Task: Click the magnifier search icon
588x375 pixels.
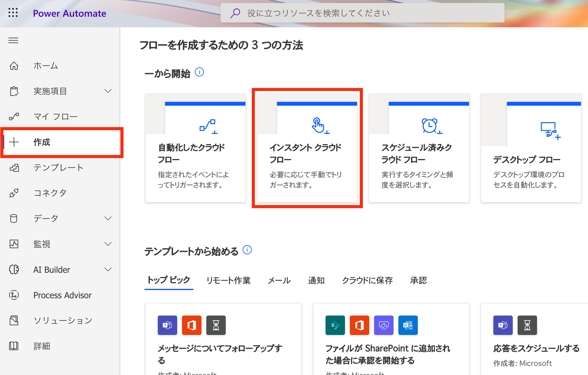Action: [235, 13]
